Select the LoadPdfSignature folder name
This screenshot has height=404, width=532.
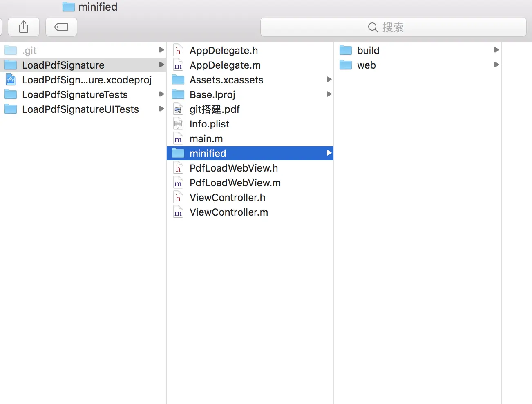pos(63,65)
